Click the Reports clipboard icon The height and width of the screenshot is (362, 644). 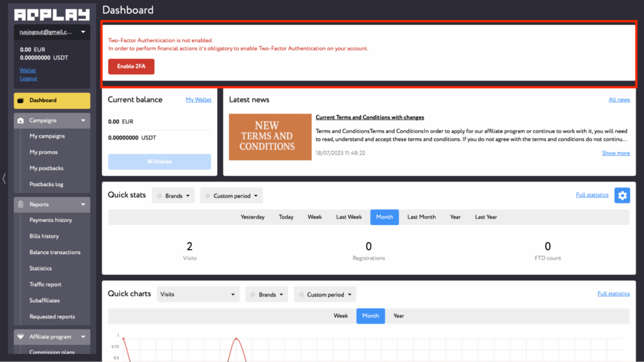click(21, 205)
